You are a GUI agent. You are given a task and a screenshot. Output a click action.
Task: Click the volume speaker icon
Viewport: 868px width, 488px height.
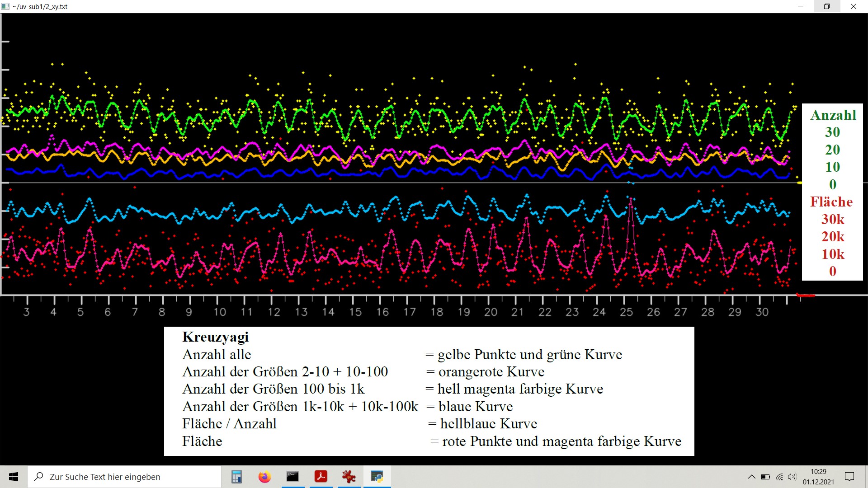[792, 477]
